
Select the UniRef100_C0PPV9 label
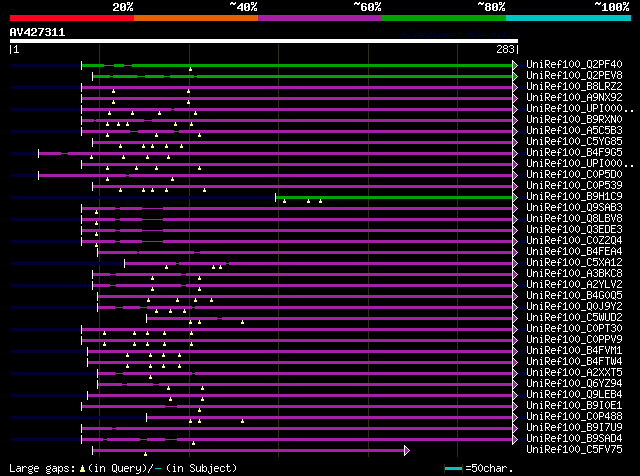[574, 340]
